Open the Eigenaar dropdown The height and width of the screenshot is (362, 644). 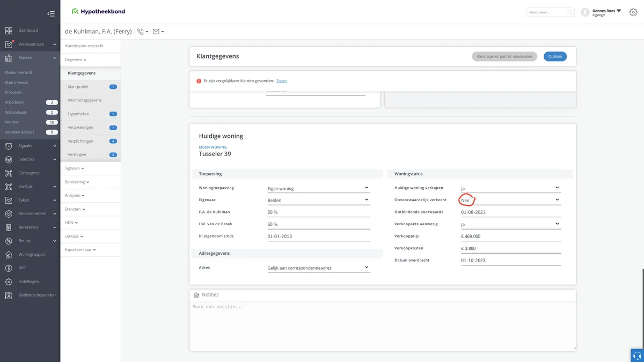pos(319,200)
